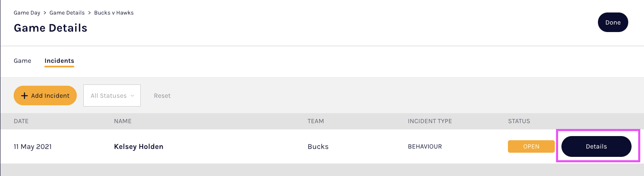Image resolution: width=644 pixels, height=176 pixels.
Task: Click the plus icon on Add Incident
Action: click(24, 96)
